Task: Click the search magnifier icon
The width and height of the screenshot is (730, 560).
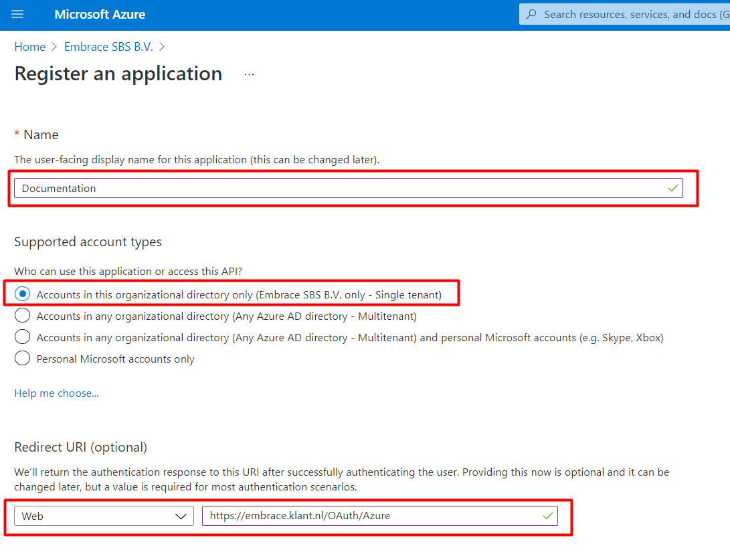Action: [531, 15]
